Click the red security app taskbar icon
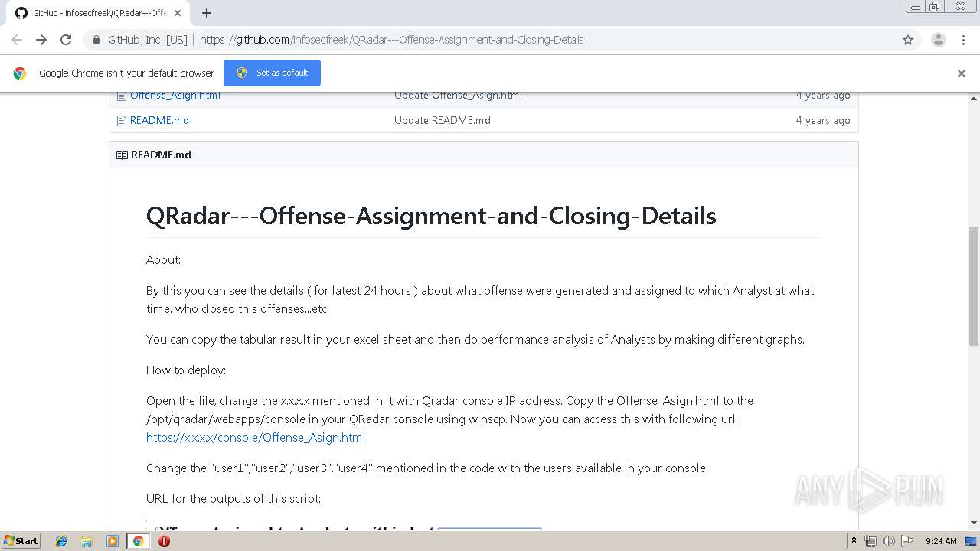The image size is (980, 551). (x=164, y=541)
